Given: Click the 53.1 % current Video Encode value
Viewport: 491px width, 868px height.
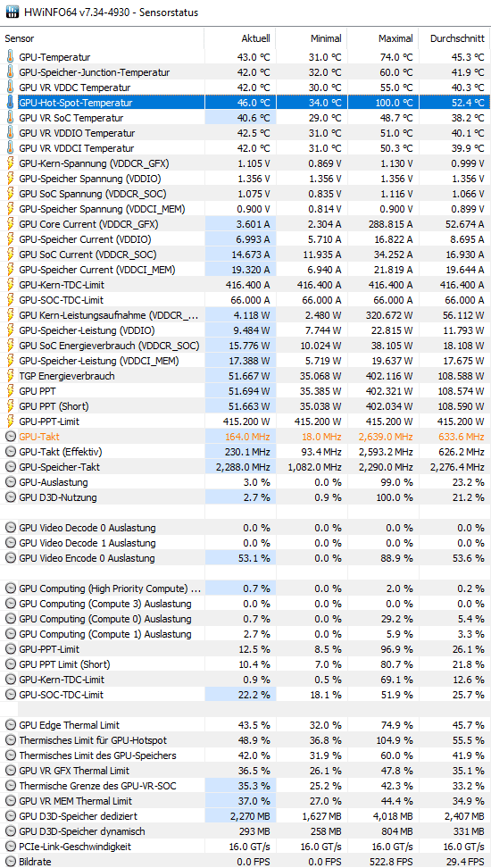Looking at the screenshot, I should [x=254, y=558].
